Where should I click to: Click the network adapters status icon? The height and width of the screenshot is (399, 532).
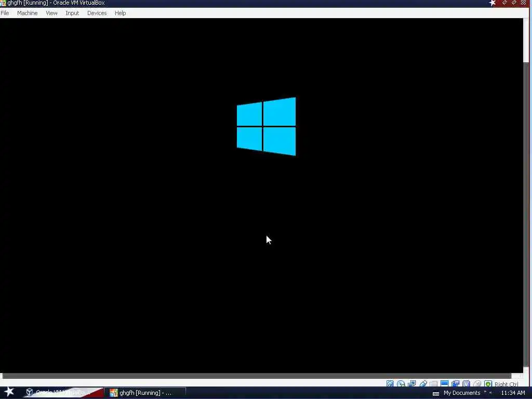pos(411,383)
